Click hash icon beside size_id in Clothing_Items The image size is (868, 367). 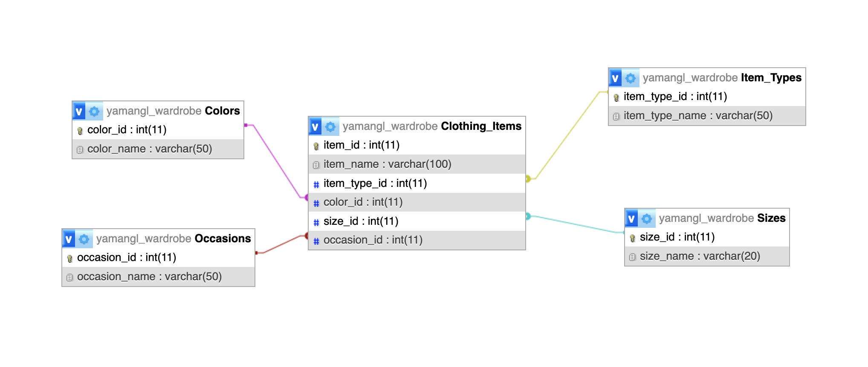(x=316, y=222)
